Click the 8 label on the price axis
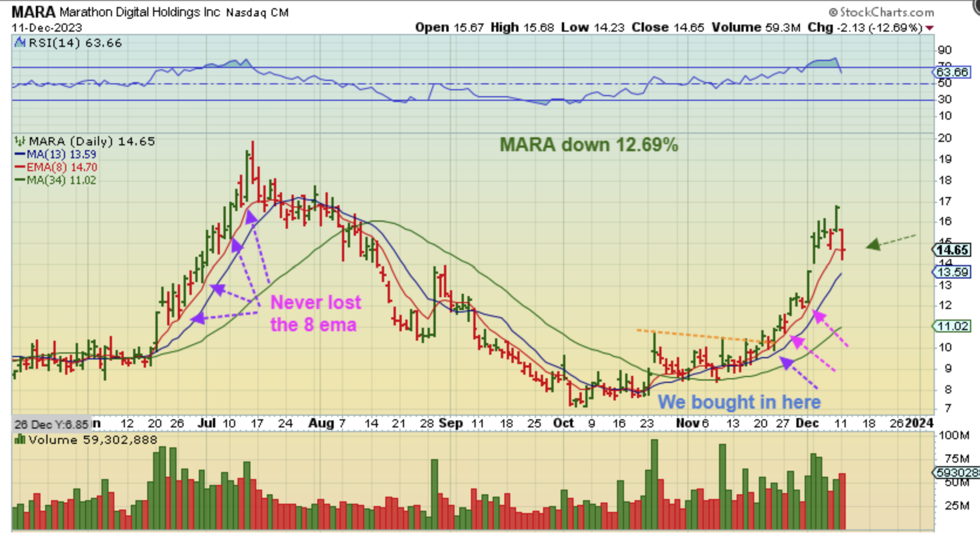The height and width of the screenshot is (533, 980). pyautogui.click(x=948, y=390)
